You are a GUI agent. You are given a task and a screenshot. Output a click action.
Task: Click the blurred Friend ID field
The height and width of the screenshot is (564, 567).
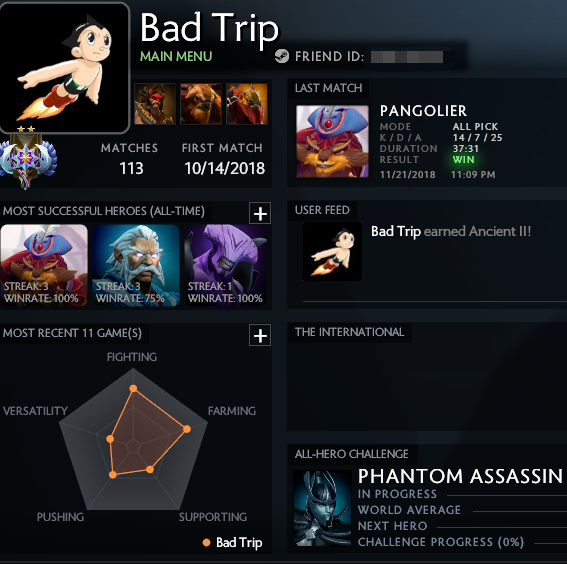407,57
